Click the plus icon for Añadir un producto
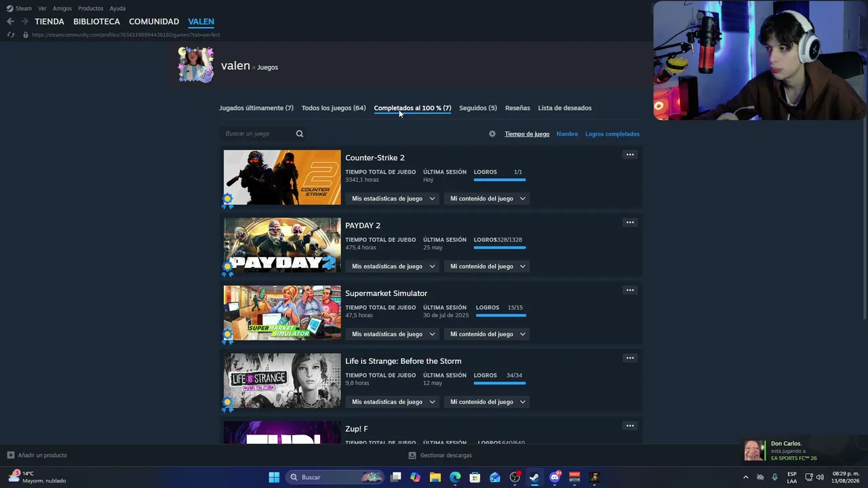868x488 pixels. click(x=10, y=455)
